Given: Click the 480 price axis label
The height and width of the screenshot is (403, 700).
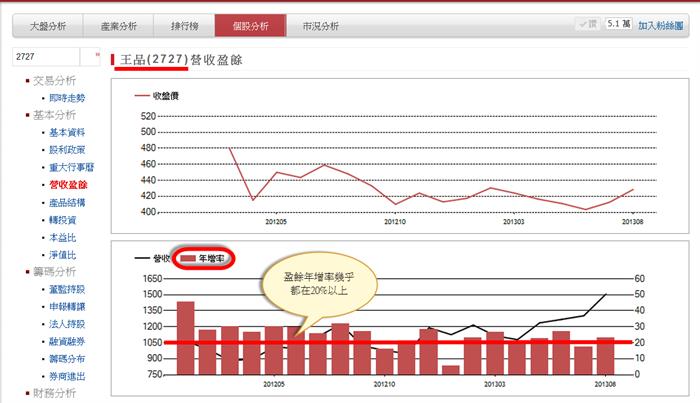Looking at the screenshot, I should (x=148, y=148).
